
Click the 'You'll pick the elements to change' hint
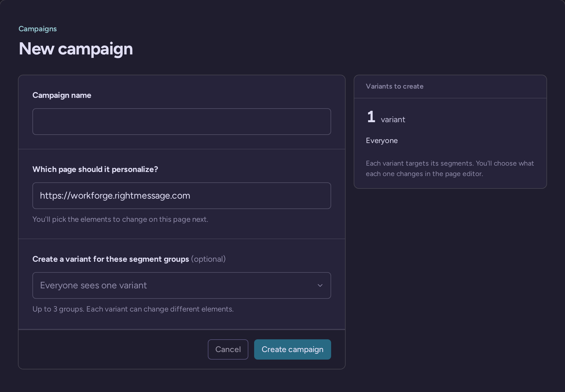[120, 219]
